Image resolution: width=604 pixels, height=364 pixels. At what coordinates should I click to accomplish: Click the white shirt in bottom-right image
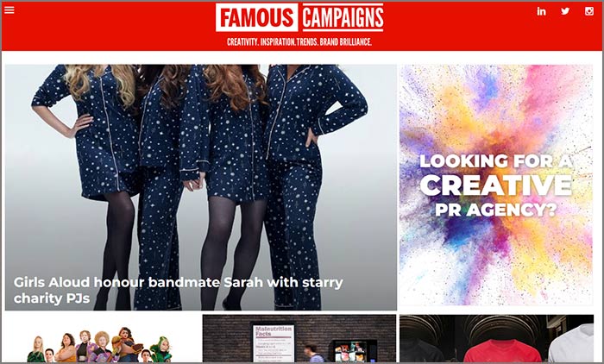tap(571, 343)
